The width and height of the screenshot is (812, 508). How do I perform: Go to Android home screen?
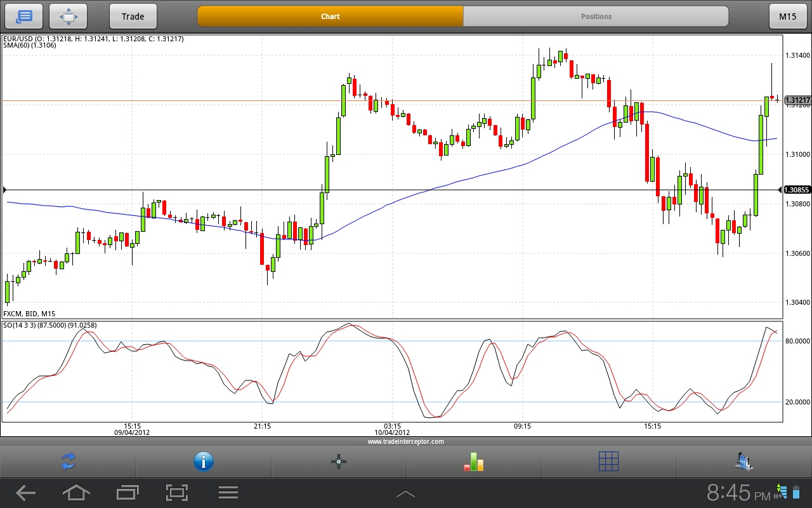(x=75, y=492)
